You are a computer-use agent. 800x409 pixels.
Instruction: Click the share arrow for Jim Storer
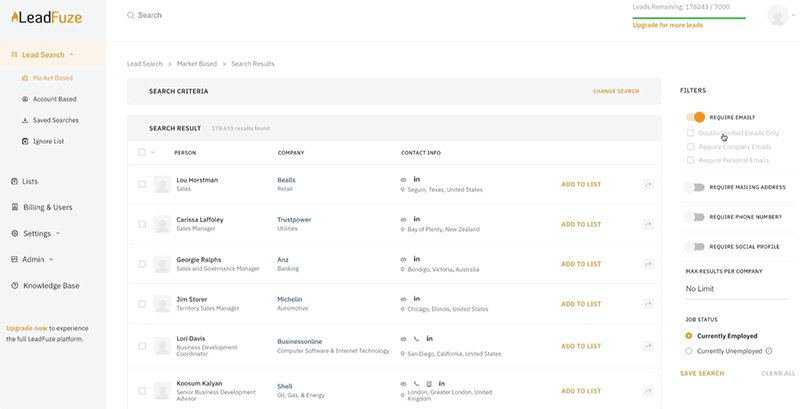(x=648, y=305)
